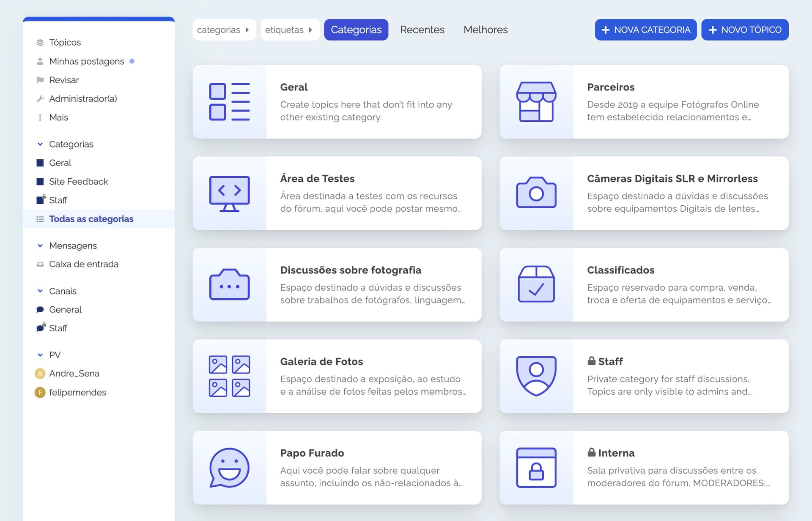Switch to the Melhores tab
The height and width of the screenshot is (521, 812).
pyautogui.click(x=486, y=30)
